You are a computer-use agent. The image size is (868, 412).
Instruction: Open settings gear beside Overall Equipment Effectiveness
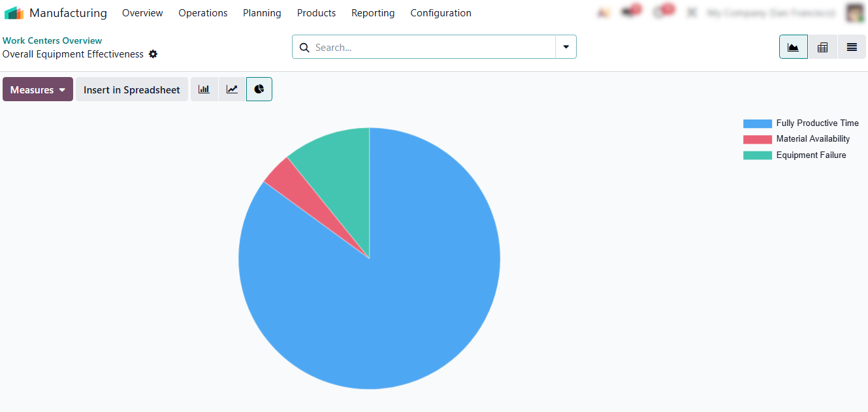pyautogui.click(x=153, y=54)
